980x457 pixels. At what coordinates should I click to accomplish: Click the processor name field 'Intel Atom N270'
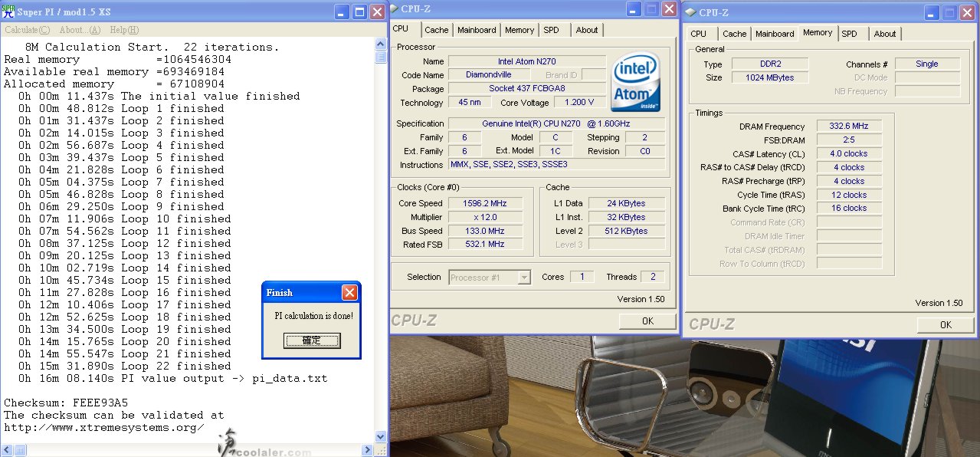click(527, 61)
